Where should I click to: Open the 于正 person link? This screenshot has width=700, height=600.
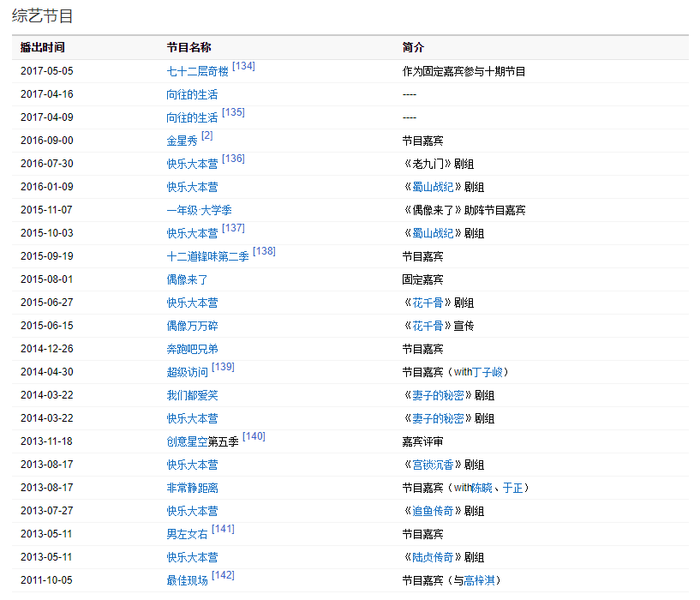512,488
